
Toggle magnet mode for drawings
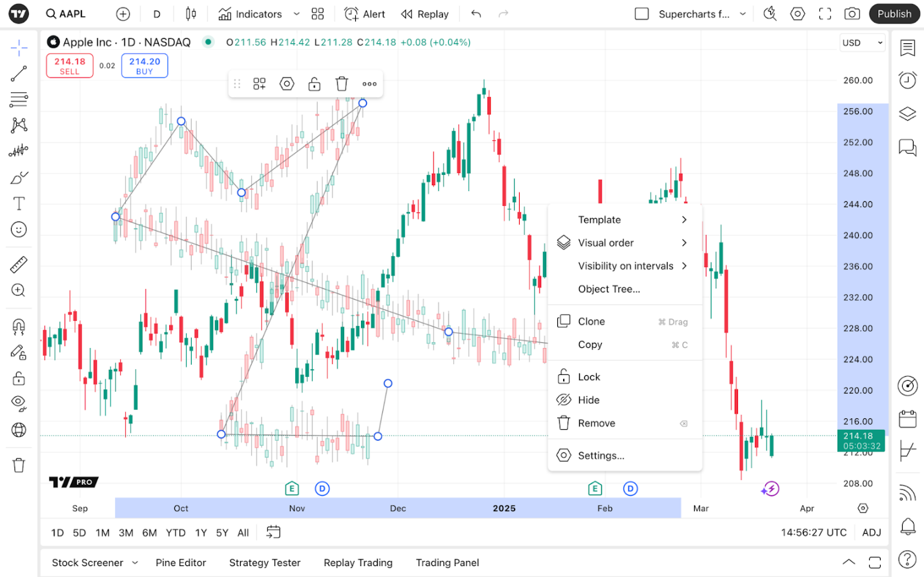pos(19,326)
